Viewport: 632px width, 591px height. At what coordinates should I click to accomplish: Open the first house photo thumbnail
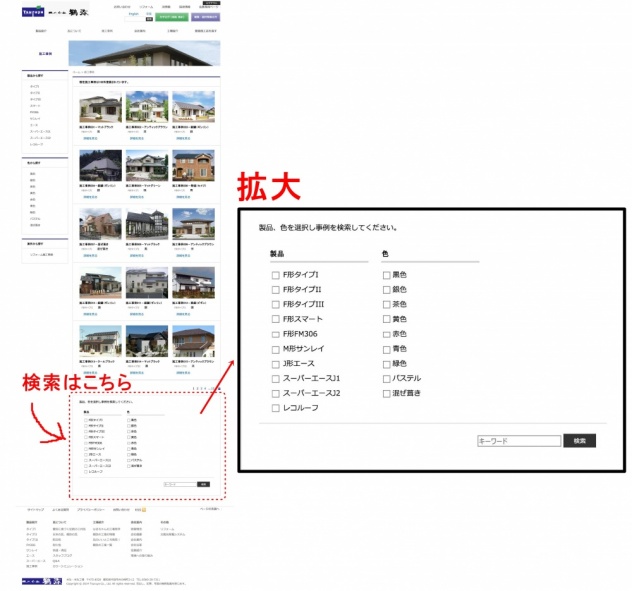click(x=100, y=107)
